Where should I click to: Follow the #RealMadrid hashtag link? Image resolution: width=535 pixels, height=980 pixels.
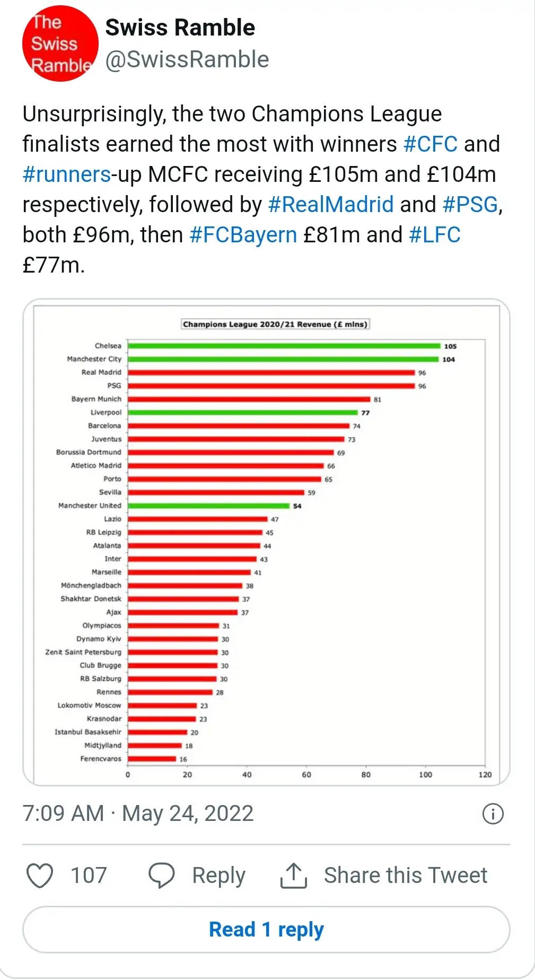[330, 205]
